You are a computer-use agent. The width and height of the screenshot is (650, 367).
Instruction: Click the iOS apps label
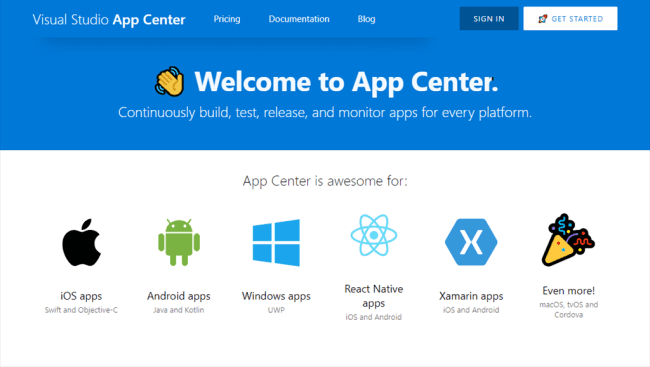tap(81, 296)
